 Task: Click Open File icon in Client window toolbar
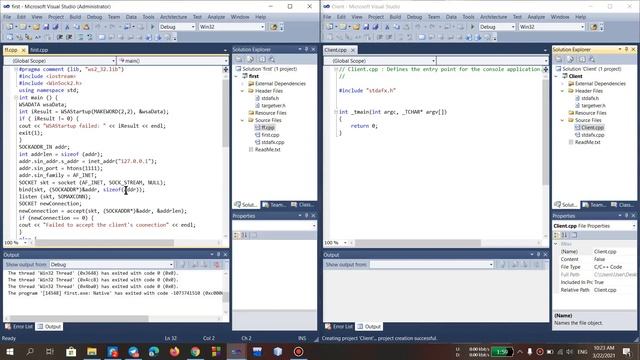pyautogui.click(x=356, y=27)
